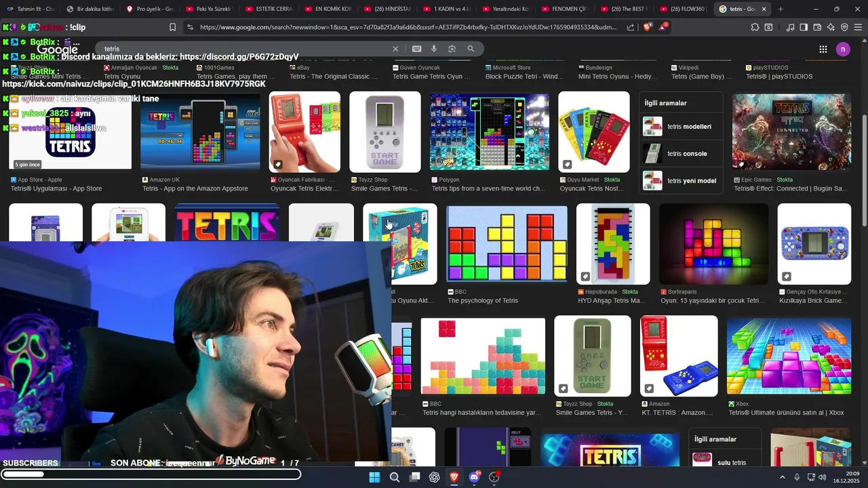
Task: Open the clock showing 20:09
Action: pos(846,477)
